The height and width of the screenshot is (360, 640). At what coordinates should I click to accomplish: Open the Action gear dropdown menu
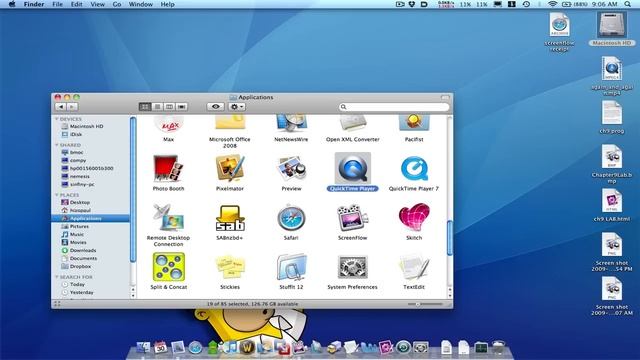click(237, 107)
